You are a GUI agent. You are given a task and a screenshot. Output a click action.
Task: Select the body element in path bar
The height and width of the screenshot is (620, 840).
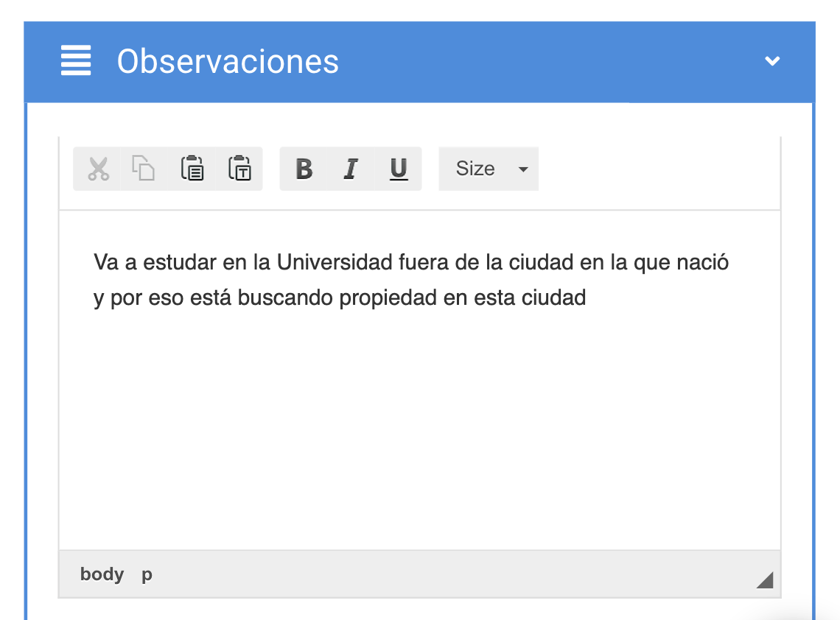click(x=102, y=574)
